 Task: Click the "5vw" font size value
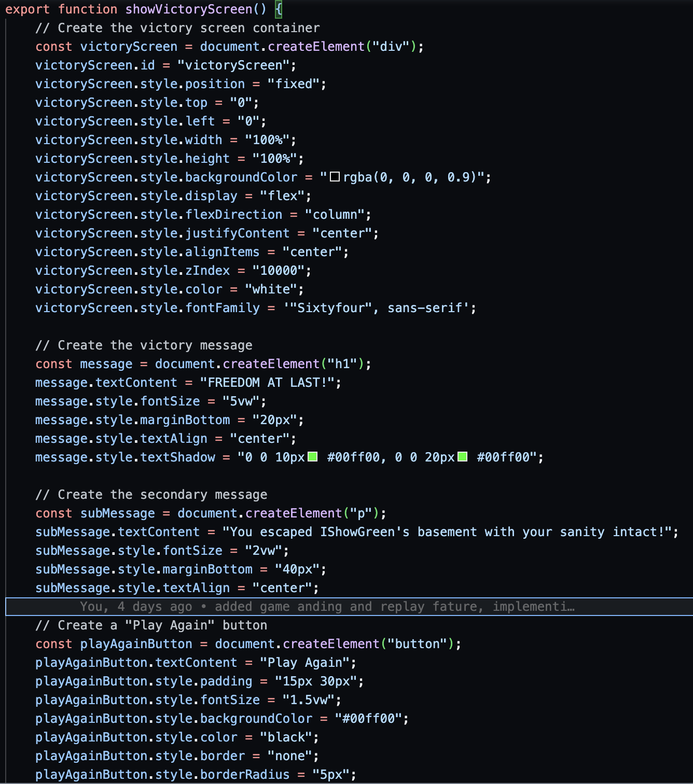coord(241,401)
